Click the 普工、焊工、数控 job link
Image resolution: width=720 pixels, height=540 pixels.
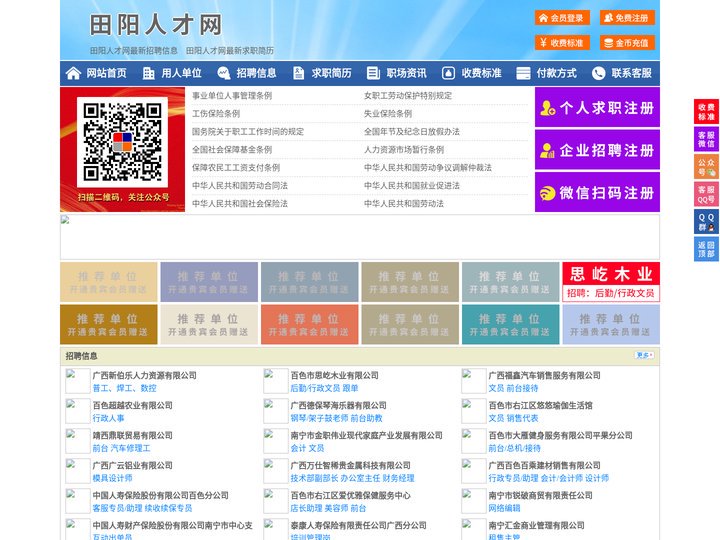pos(124,388)
